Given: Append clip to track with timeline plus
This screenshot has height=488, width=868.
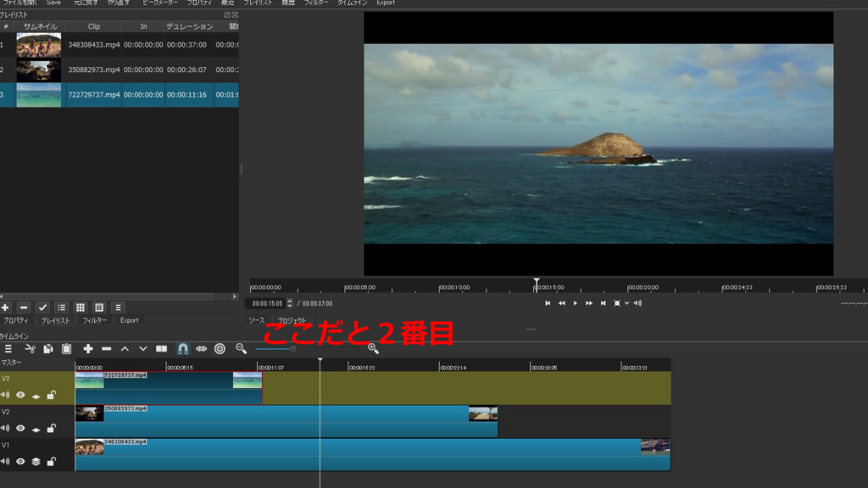Looking at the screenshot, I should (88, 348).
